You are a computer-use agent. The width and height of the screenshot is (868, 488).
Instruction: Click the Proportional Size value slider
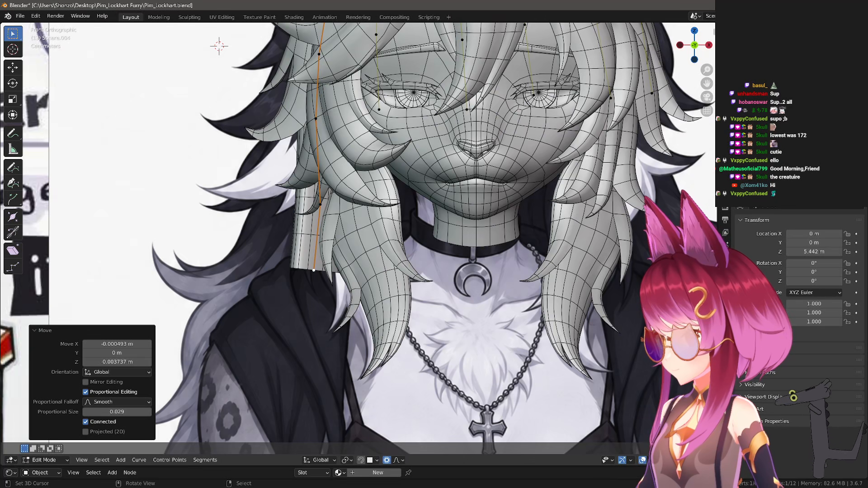pos(117,412)
